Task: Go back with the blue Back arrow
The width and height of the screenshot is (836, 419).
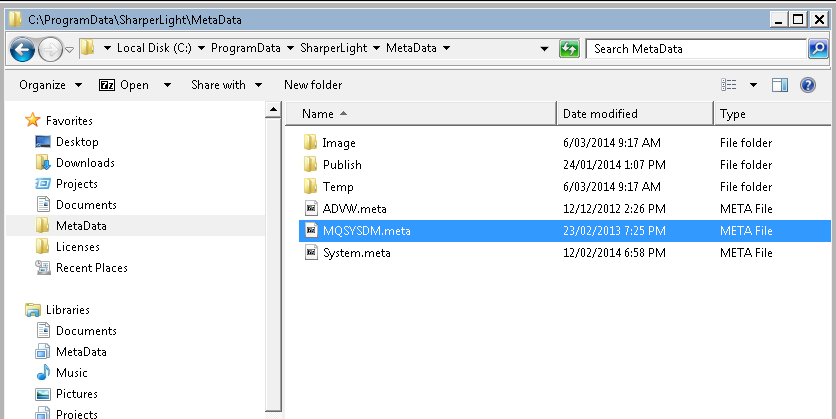Action: [x=22, y=50]
